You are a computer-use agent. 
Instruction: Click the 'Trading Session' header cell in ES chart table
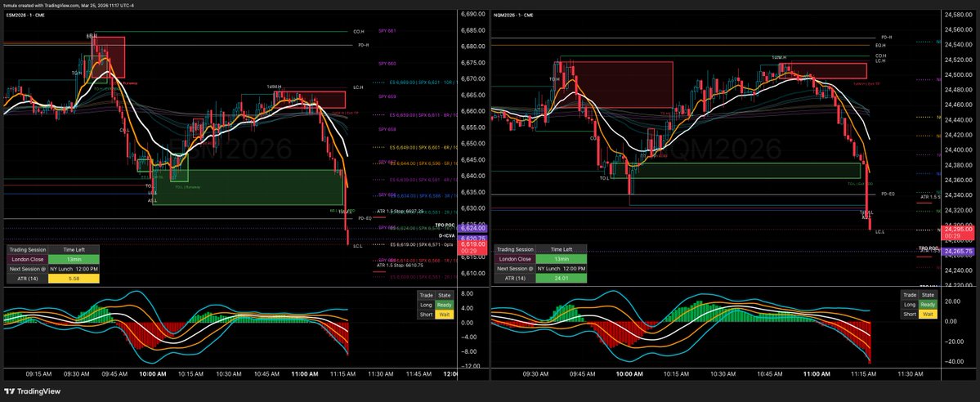pos(27,249)
